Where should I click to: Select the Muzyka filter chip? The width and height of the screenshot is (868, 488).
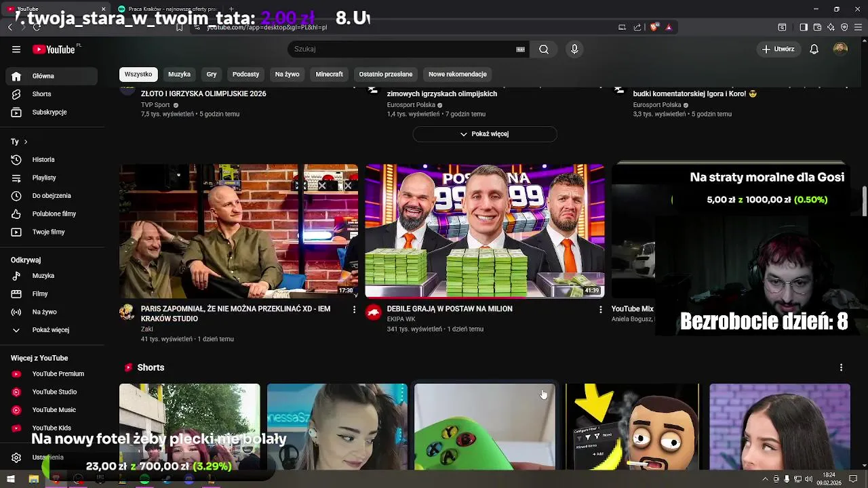pos(180,74)
